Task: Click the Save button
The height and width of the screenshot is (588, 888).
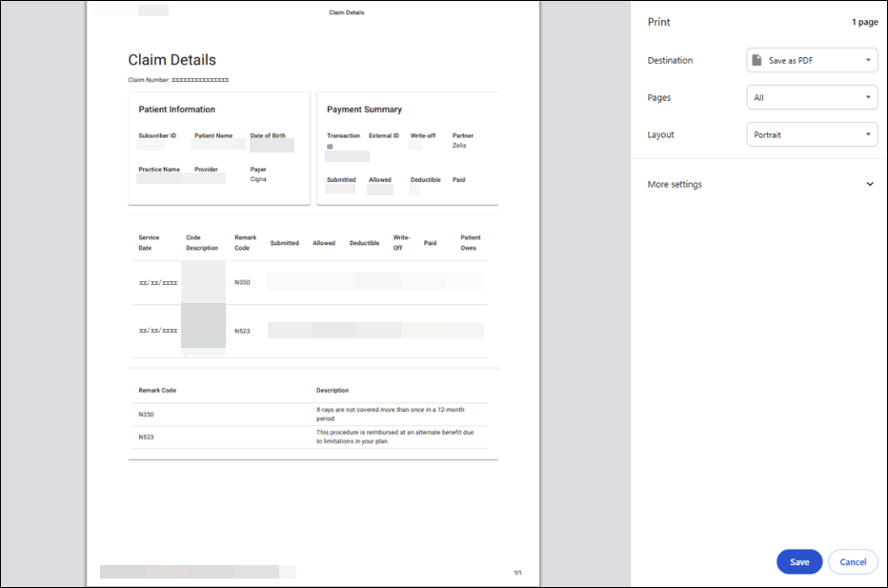Action: click(x=799, y=561)
